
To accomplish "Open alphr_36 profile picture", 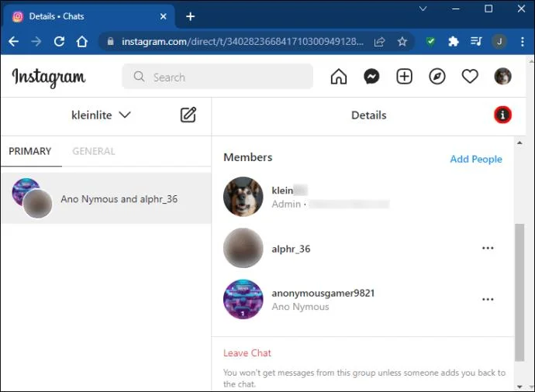I will pos(243,248).
